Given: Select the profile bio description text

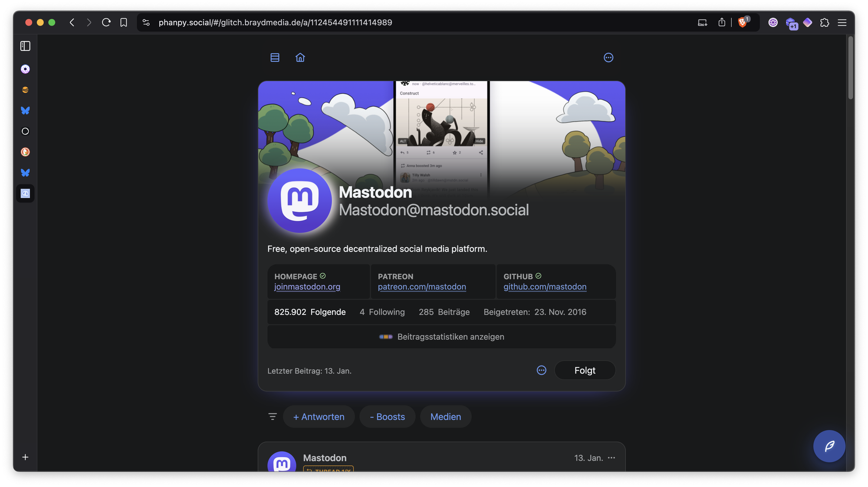Looking at the screenshot, I should tap(377, 249).
